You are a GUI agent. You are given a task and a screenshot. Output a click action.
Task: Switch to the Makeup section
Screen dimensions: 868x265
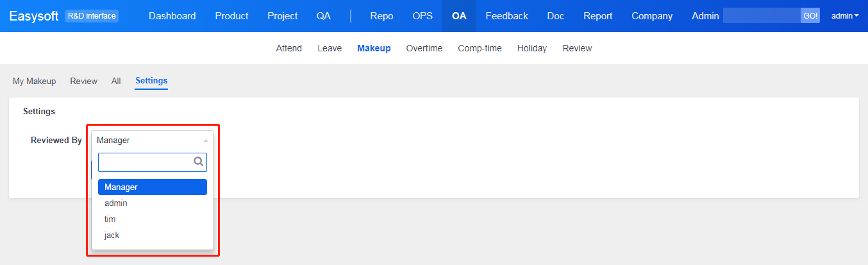tap(374, 48)
